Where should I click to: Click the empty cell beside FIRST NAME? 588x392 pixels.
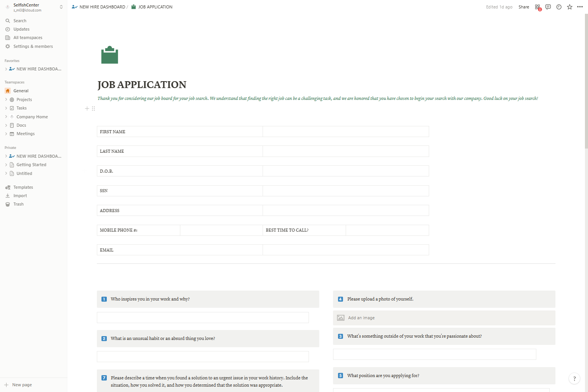[346, 132]
